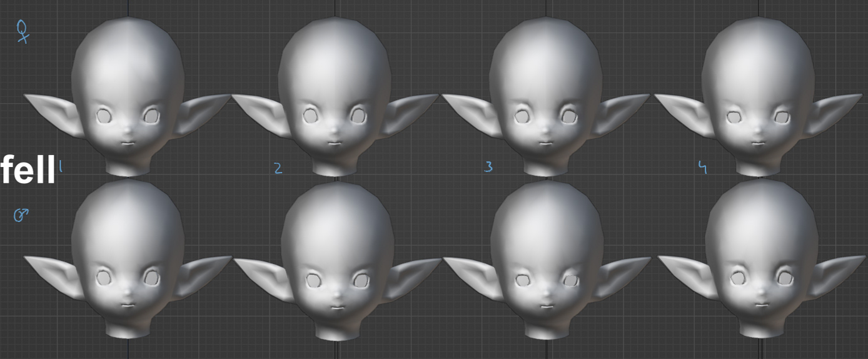
Task: Select male-row head model below number 4
Action: (760, 260)
